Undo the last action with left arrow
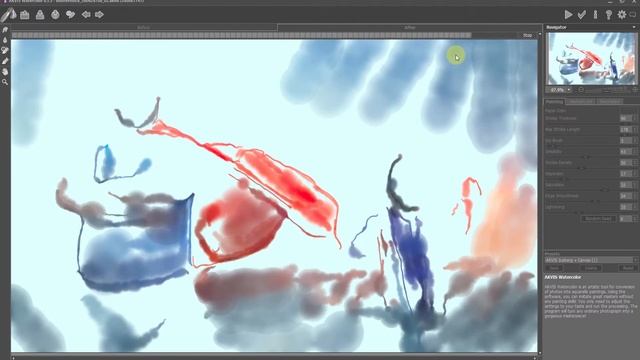 (86, 15)
